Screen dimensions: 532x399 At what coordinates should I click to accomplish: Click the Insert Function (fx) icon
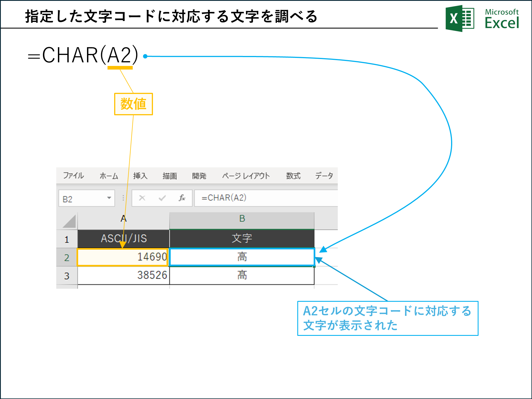[x=182, y=198]
